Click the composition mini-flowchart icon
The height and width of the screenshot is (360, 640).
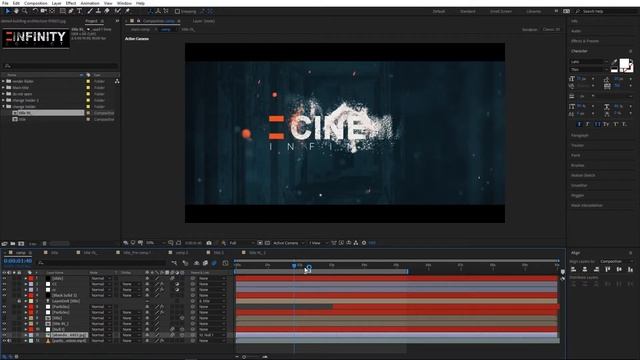point(174,263)
